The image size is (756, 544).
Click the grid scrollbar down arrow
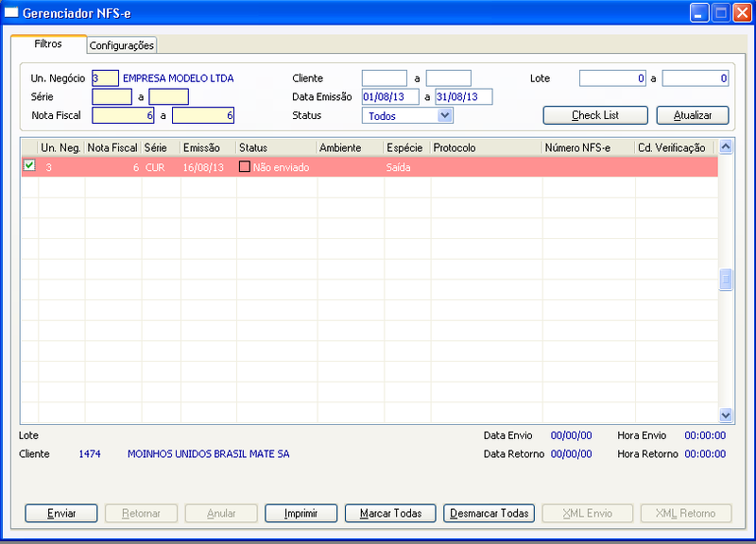pos(726,415)
